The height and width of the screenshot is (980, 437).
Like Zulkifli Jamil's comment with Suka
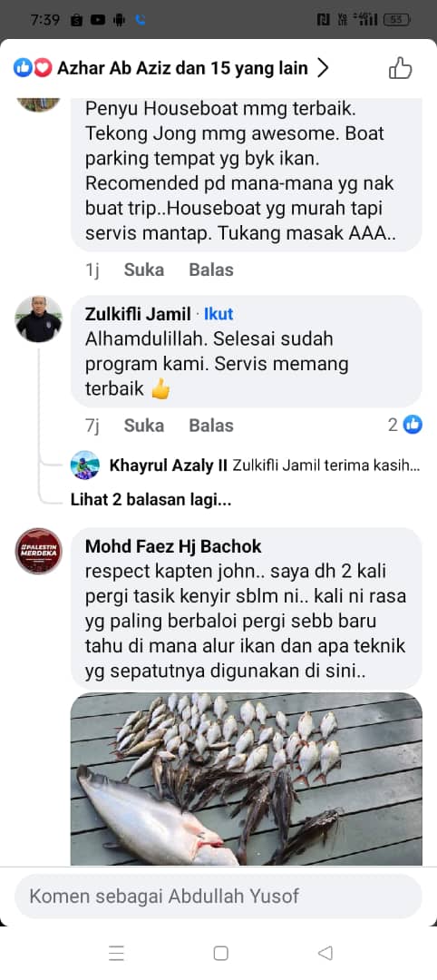[144, 426]
